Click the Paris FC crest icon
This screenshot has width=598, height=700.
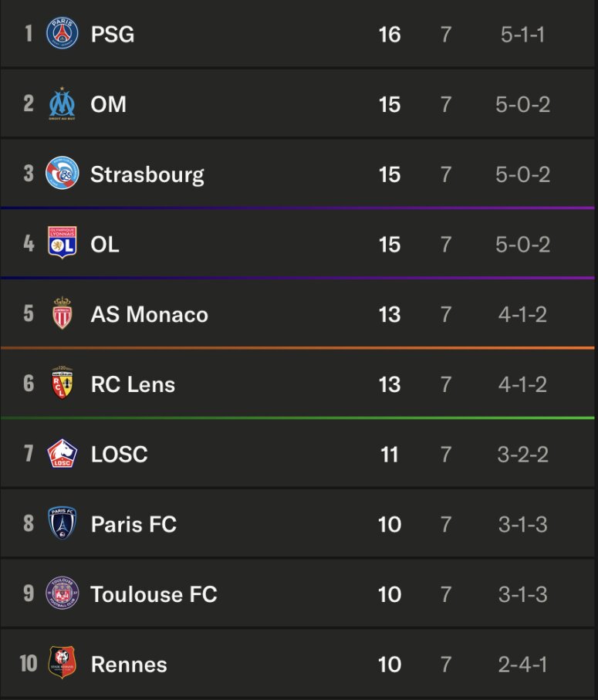point(62,524)
